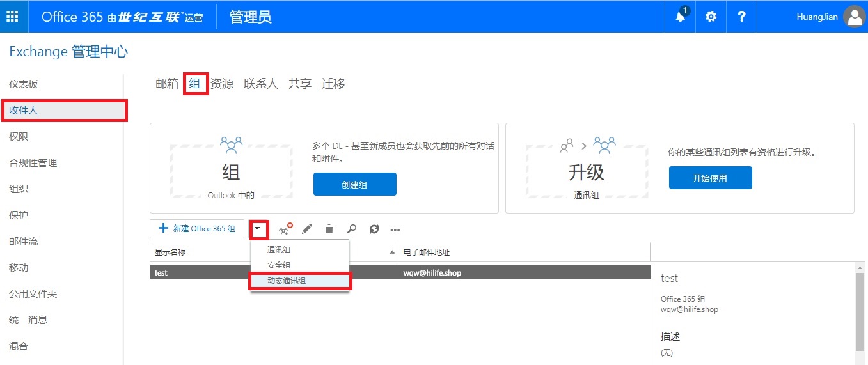Sort by the 显示名称 column header

(170, 252)
